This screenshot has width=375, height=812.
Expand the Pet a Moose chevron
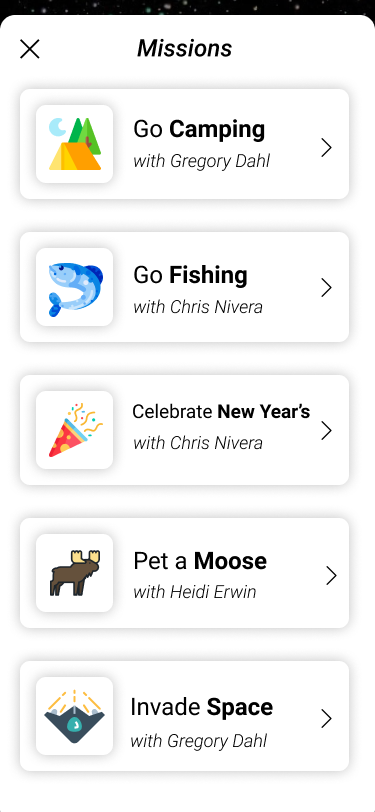(331, 575)
